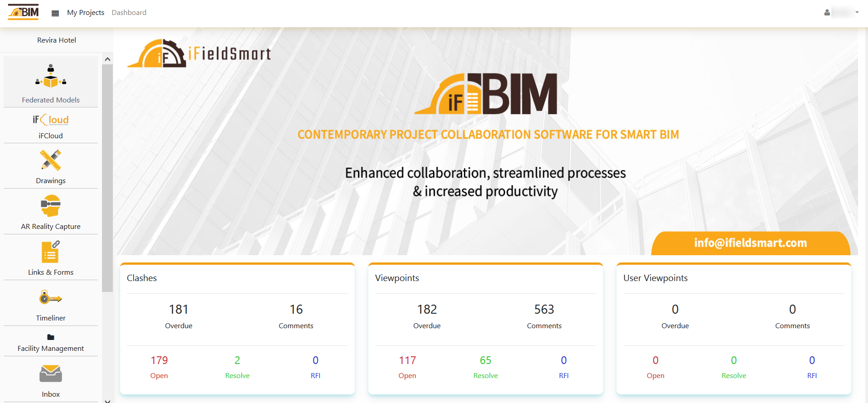Click 0 Overdue in User Viewpoints card
This screenshot has width=868, height=403.
(x=675, y=316)
